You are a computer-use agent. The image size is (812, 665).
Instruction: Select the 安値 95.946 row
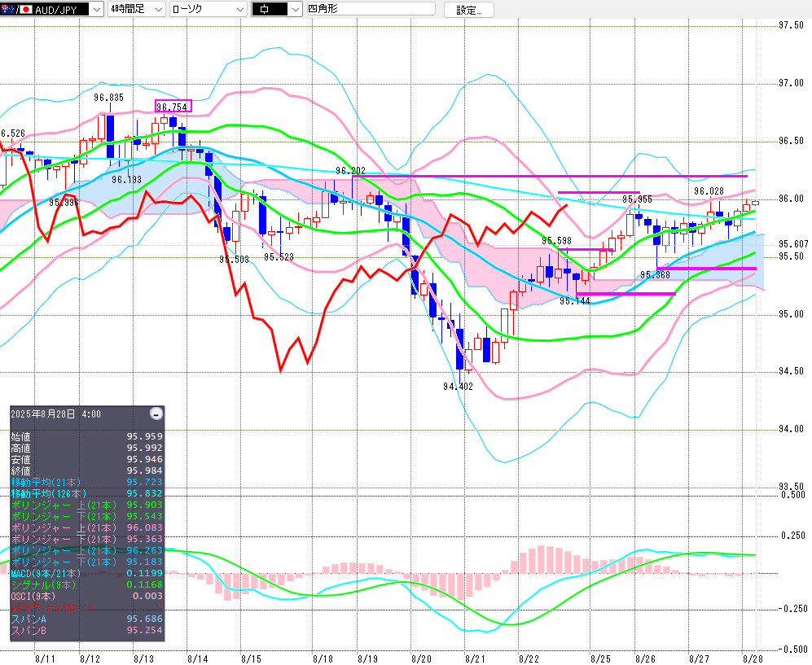click(x=87, y=459)
